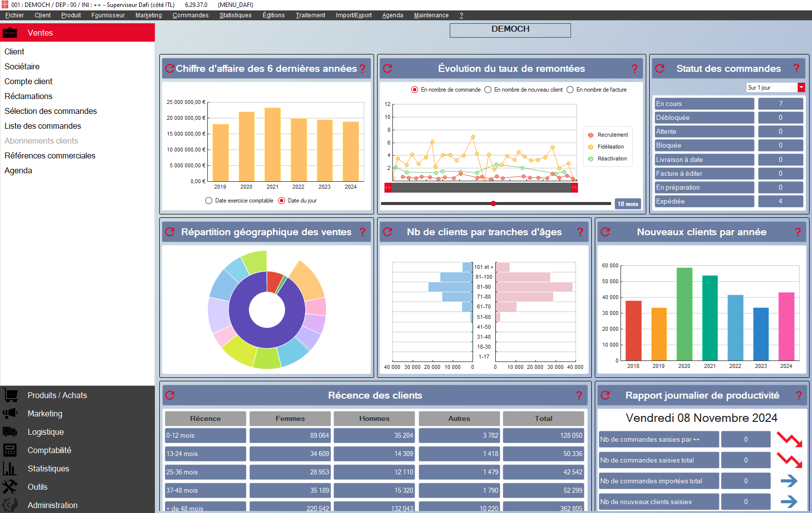Click the DEMOCH title button
Screen dimensions: 812x513
pos(510,30)
